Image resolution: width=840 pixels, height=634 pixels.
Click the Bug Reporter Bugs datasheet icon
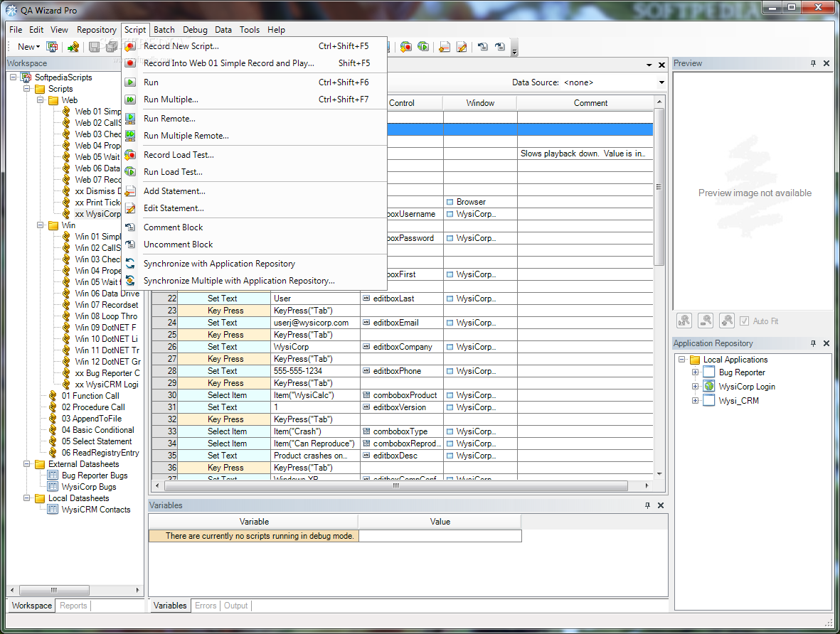(x=53, y=476)
